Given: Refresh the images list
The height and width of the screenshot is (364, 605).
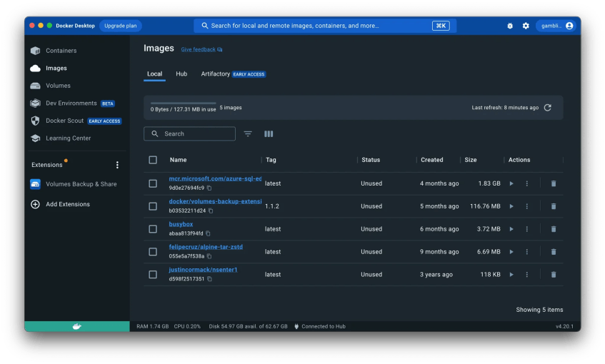Looking at the screenshot, I should coord(548,108).
